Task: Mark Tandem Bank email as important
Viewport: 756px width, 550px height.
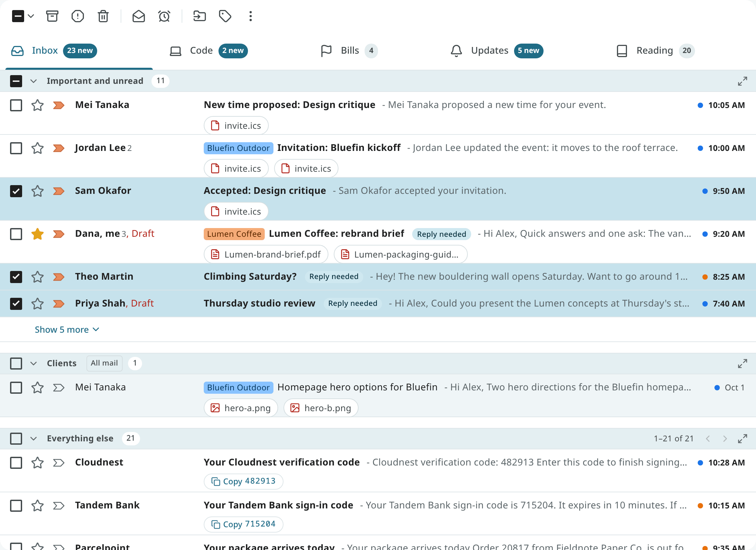Action: (x=59, y=505)
